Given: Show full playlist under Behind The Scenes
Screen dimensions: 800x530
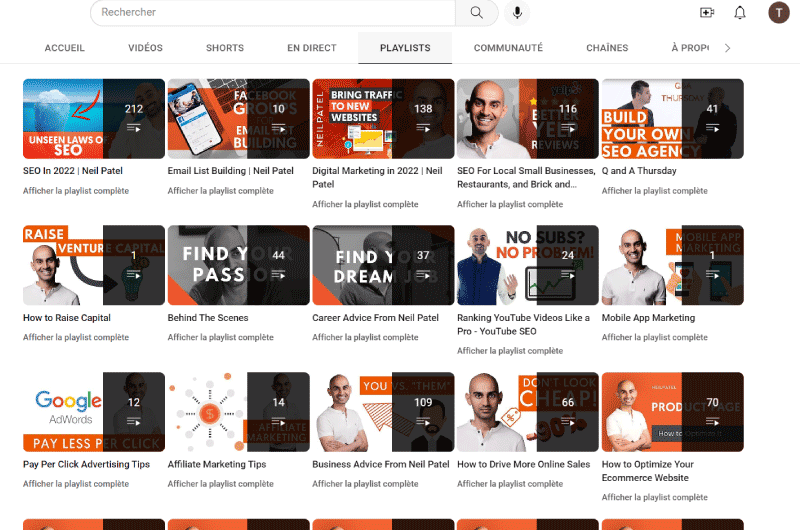Looking at the screenshot, I should point(220,337).
